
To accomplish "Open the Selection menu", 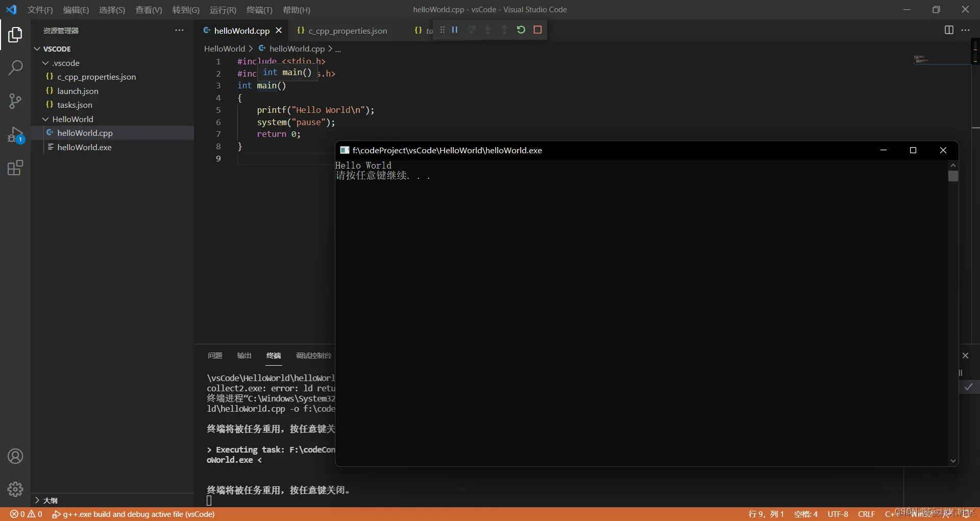I will click(112, 10).
